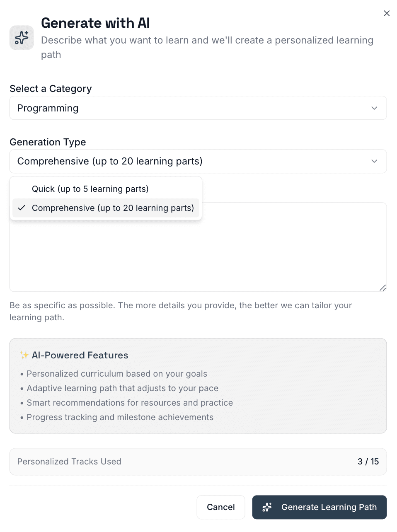Click the Personalized Tracks Used 3/15 counter
397x532 pixels.
coord(198,462)
